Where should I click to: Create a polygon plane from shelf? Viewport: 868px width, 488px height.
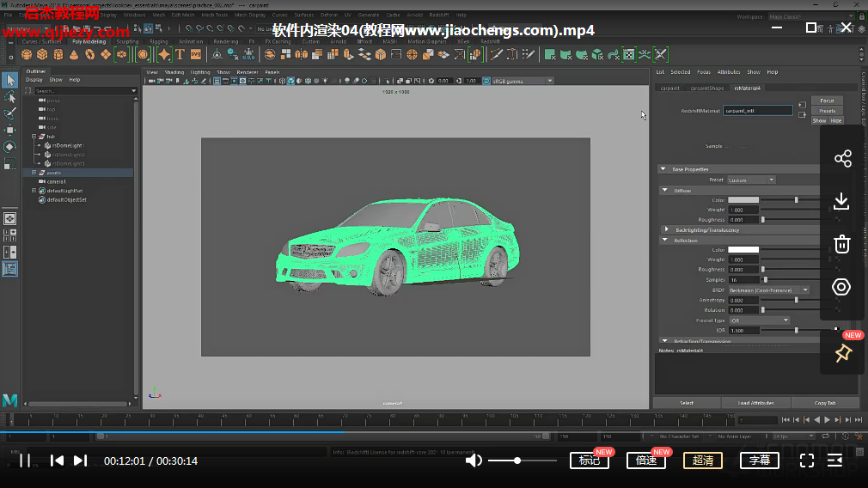point(105,54)
